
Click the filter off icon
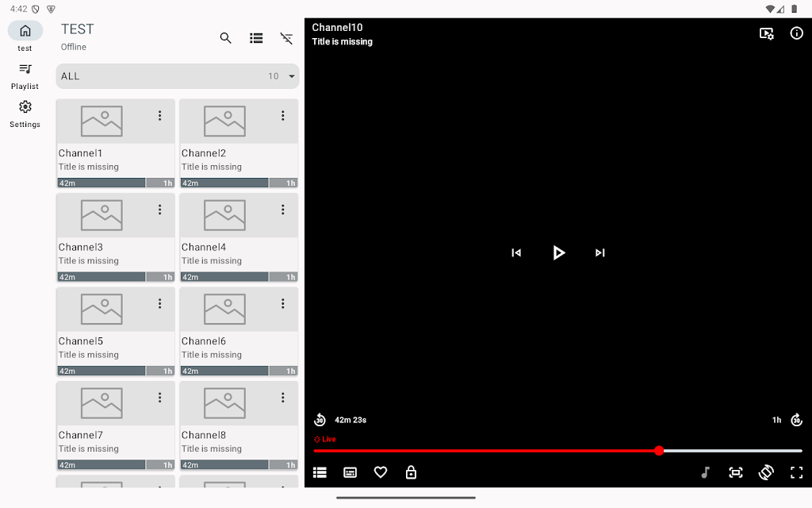[286, 38]
